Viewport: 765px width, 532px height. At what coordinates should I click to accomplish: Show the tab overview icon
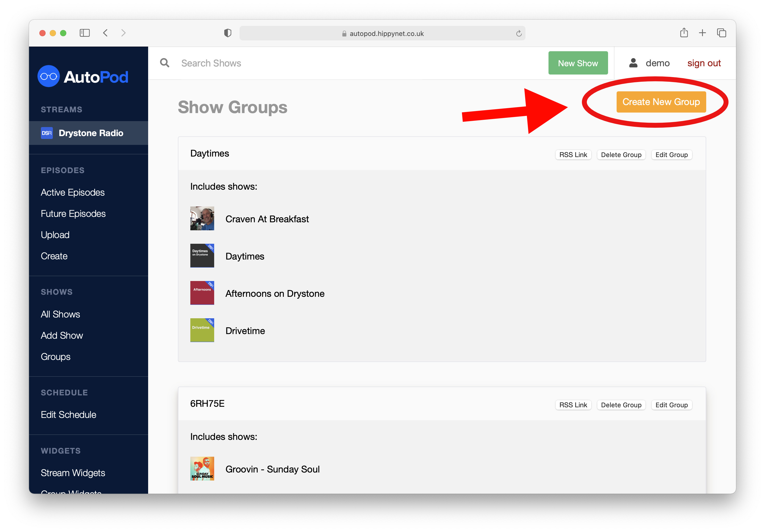pos(721,33)
